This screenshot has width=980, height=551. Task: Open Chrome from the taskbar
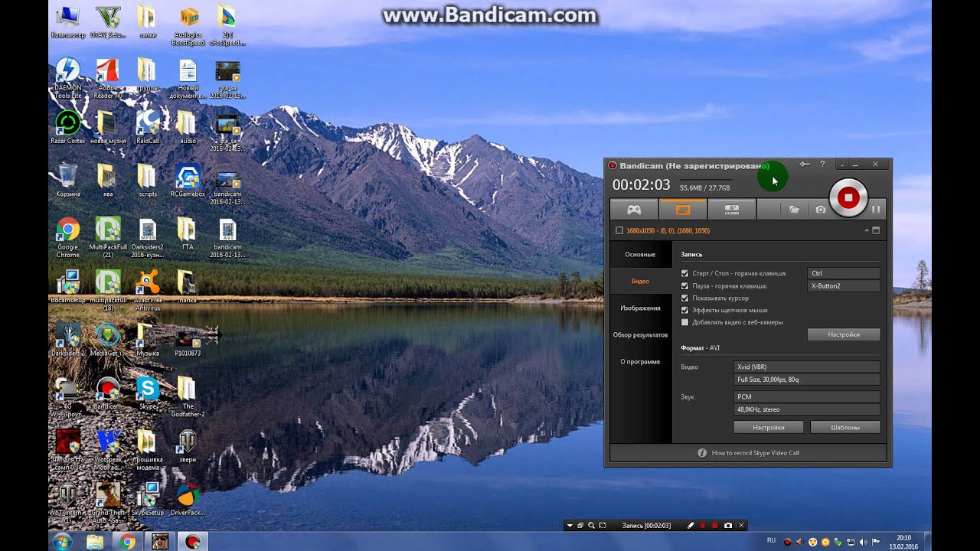click(128, 542)
